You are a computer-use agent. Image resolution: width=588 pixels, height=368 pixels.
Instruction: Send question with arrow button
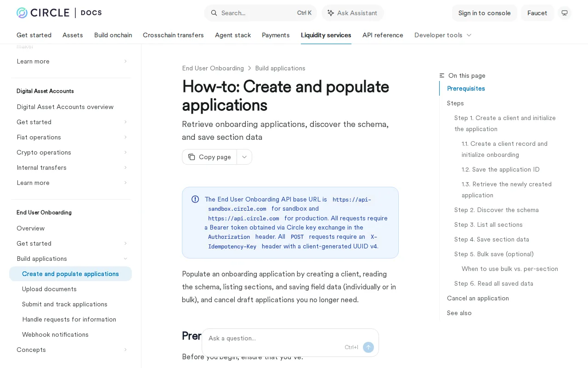(x=368, y=347)
